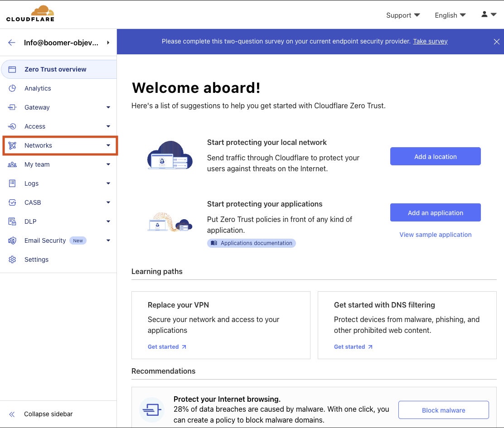Expand the Access submenu arrow
The height and width of the screenshot is (428, 504).
coord(108,126)
